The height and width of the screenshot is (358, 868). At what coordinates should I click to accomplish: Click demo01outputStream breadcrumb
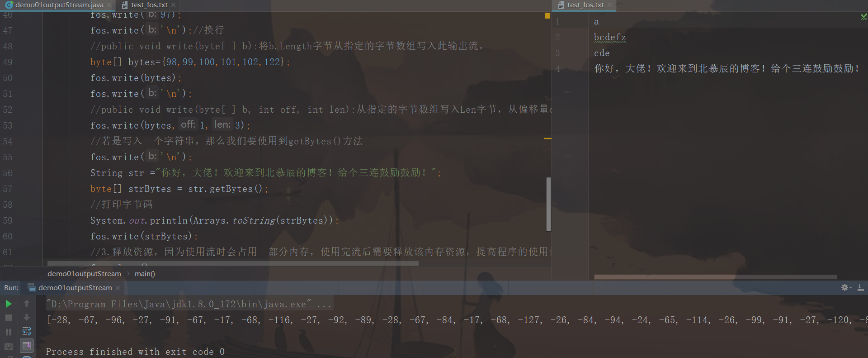point(84,273)
